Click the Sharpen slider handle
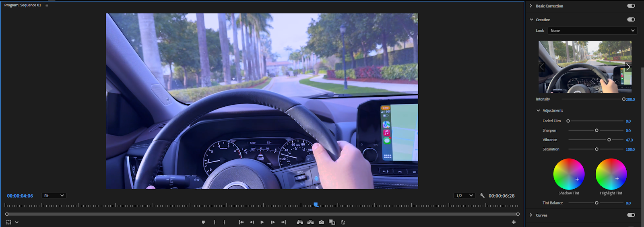 (597, 130)
